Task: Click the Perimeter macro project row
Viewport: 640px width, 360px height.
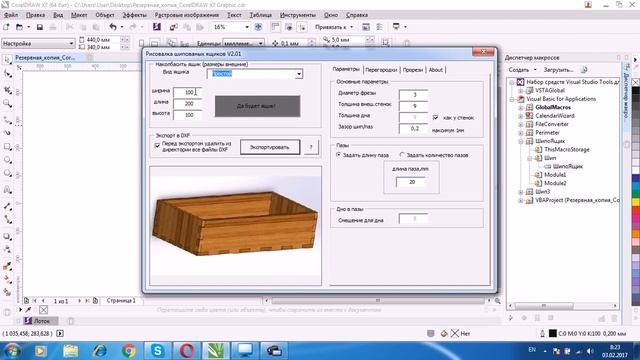Action: [547, 133]
